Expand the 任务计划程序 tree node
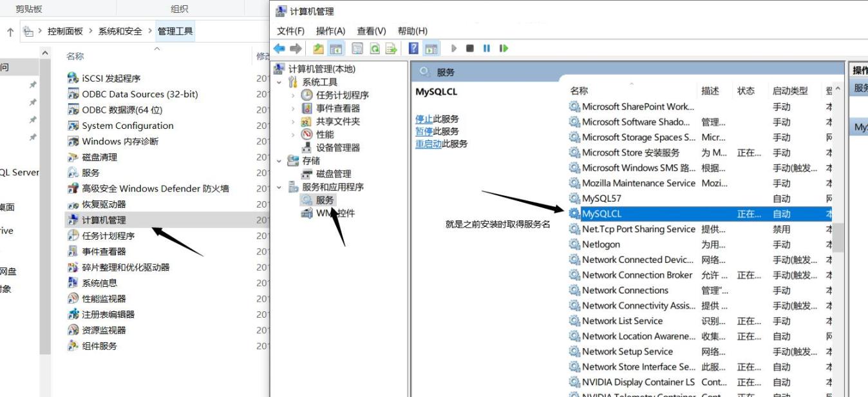The width and height of the screenshot is (868, 397). tap(293, 95)
